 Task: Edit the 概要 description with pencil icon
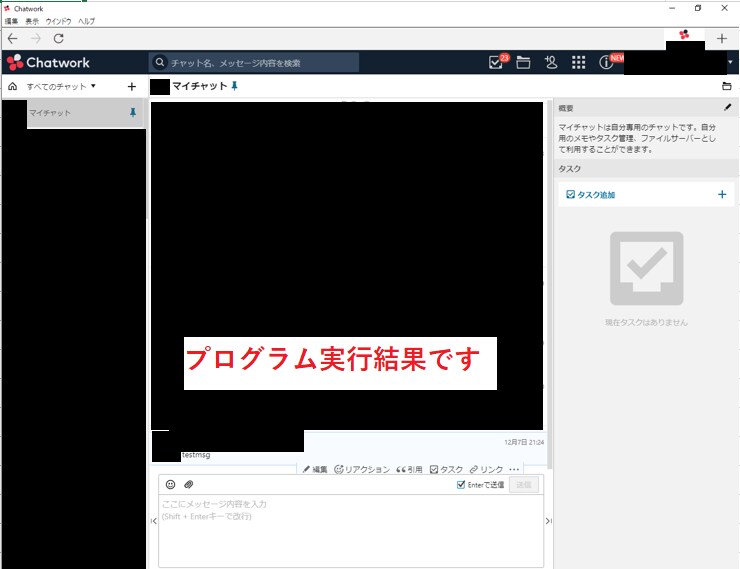click(727, 108)
